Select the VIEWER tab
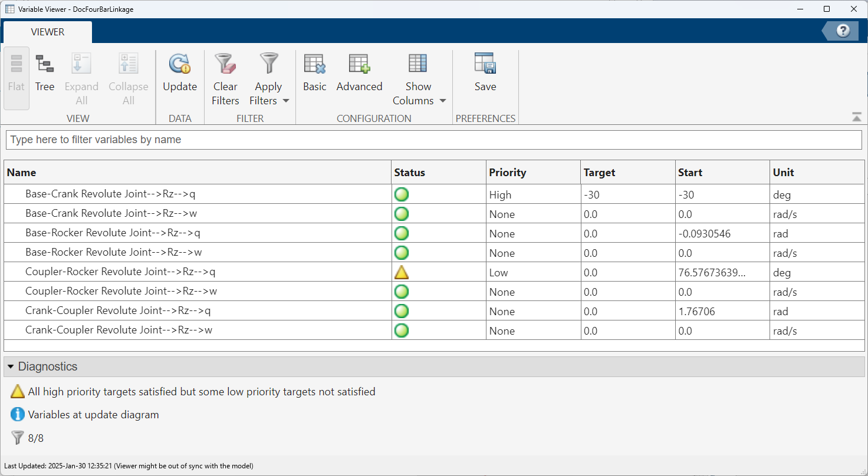The height and width of the screenshot is (476, 868). (48, 32)
